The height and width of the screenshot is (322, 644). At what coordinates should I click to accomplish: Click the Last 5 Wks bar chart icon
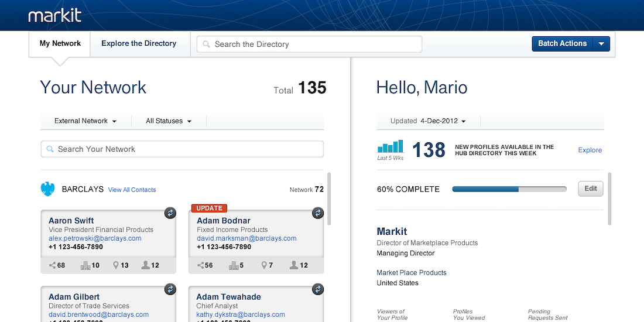(x=390, y=146)
